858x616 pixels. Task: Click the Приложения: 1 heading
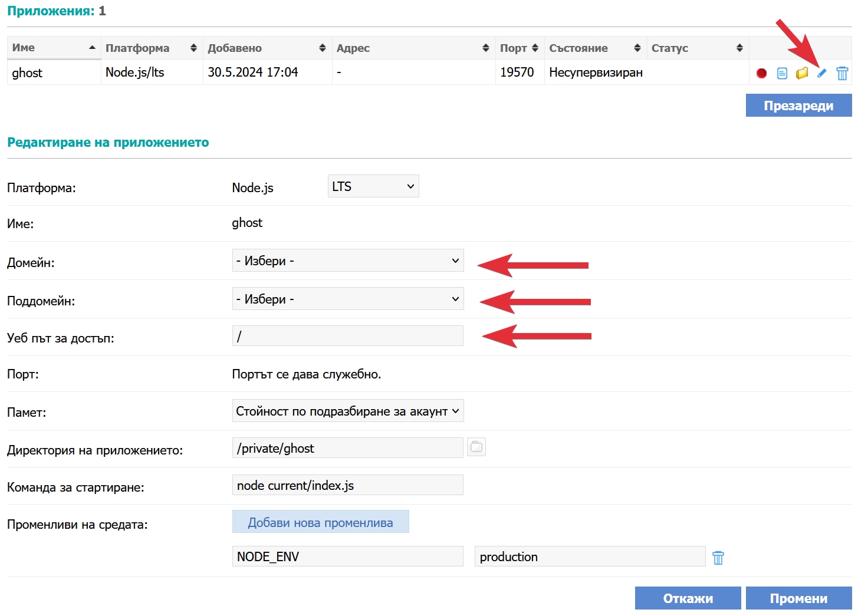click(57, 11)
